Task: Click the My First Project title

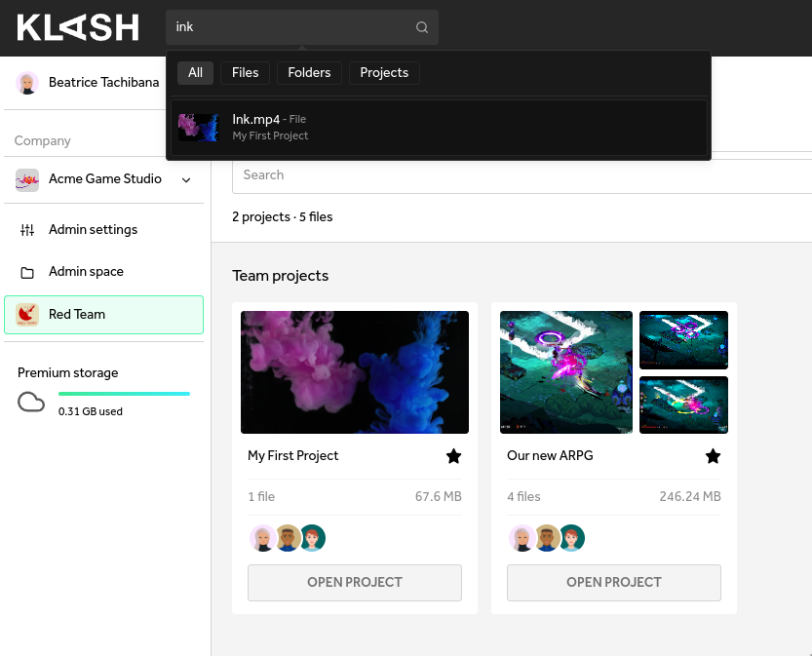Action: pyautogui.click(x=293, y=455)
